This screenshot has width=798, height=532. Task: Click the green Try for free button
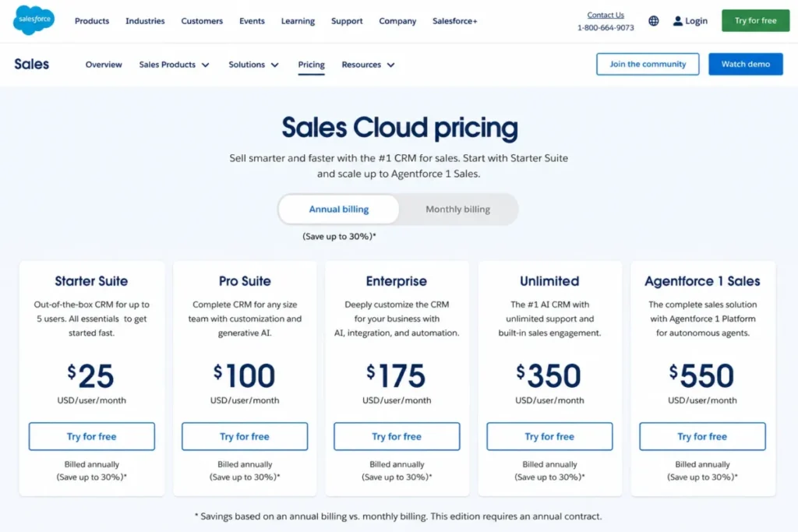coord(755,21)
